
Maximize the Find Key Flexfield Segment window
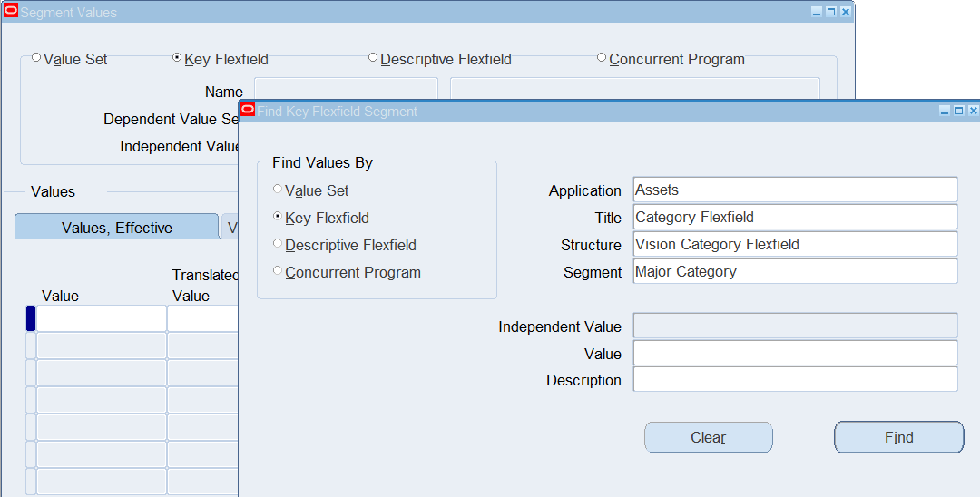959,111
